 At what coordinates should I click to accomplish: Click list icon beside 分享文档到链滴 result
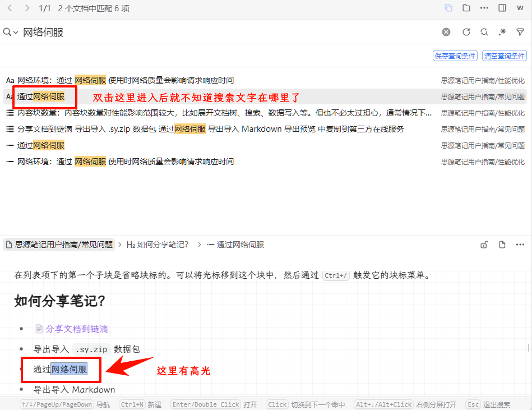click(10, 130)
